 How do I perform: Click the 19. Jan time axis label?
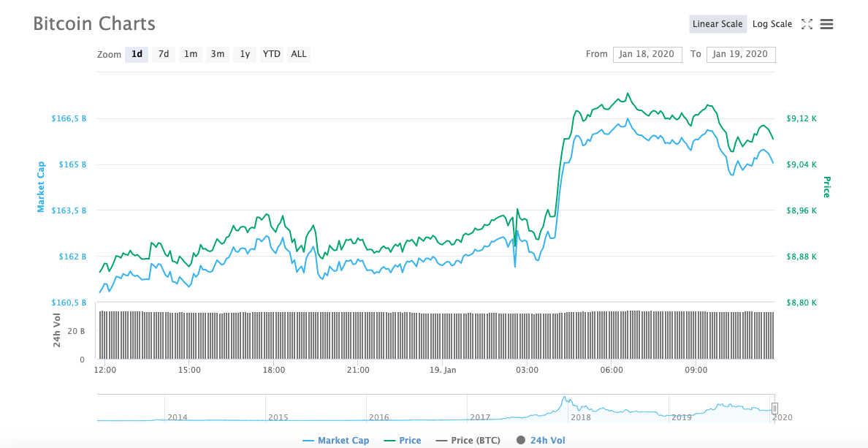442,370
